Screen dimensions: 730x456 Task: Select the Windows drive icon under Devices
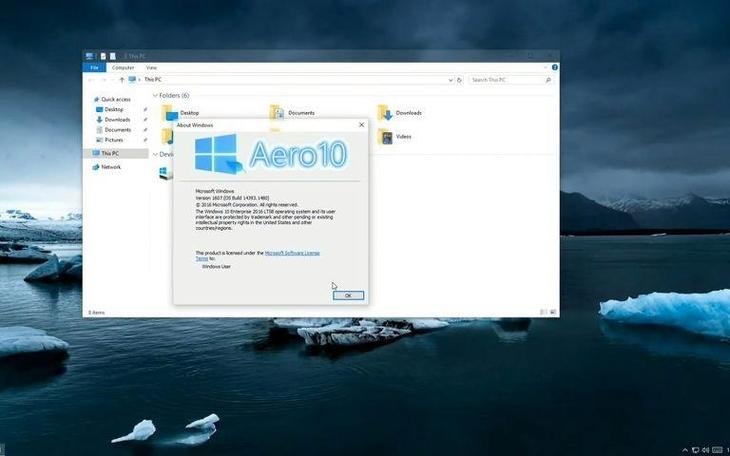[165, 173]
